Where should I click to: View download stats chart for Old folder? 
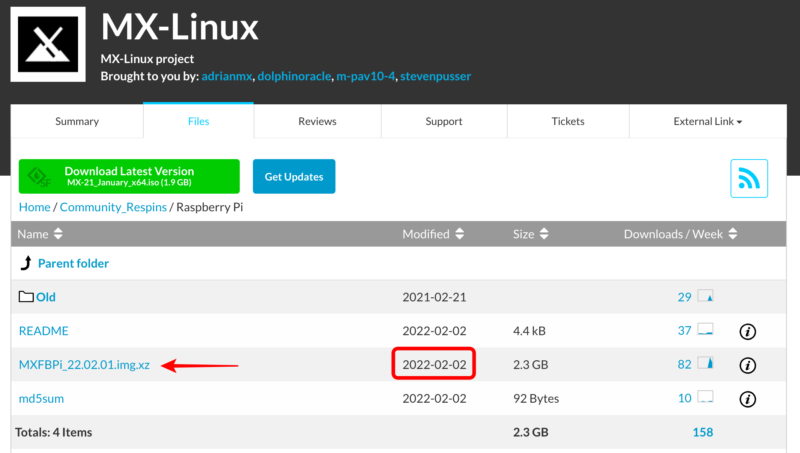tap(705, 296)
